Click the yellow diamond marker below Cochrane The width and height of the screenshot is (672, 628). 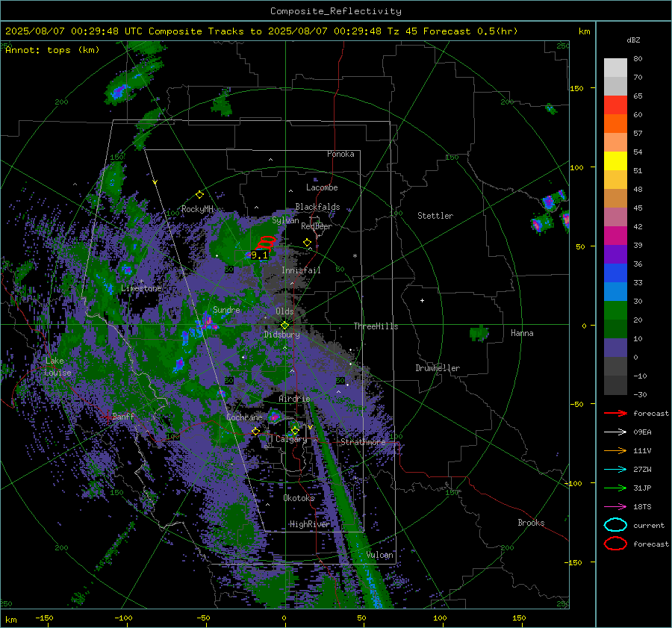click(255, 431)
